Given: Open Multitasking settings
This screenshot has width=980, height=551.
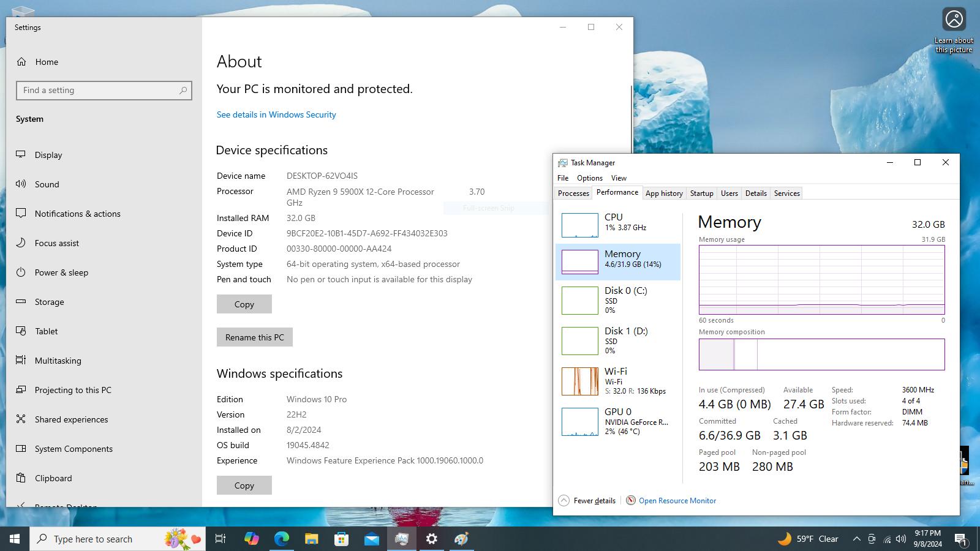Looking at the screenshot, I should [x=104, y=361].
